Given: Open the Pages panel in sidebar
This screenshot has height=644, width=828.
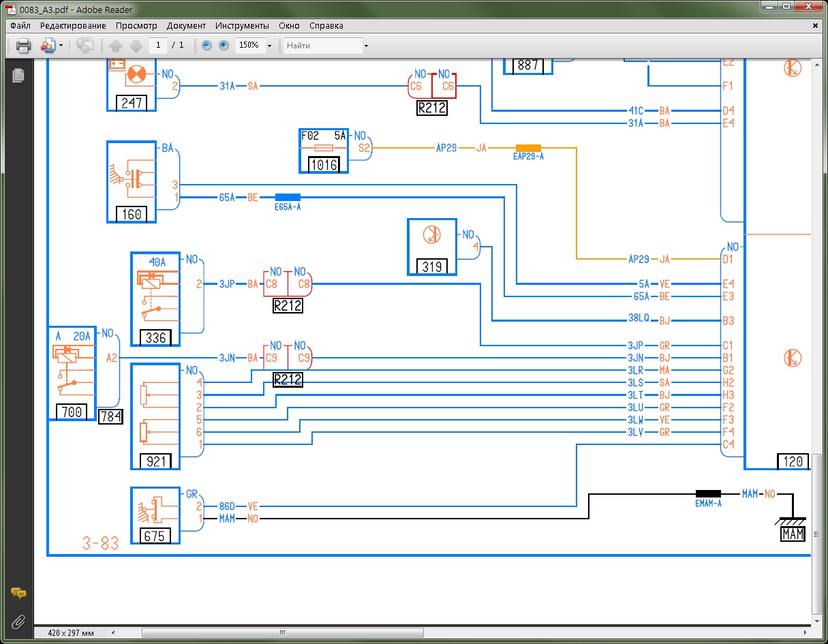Looking at the screenshot, I should click(18, 75).
